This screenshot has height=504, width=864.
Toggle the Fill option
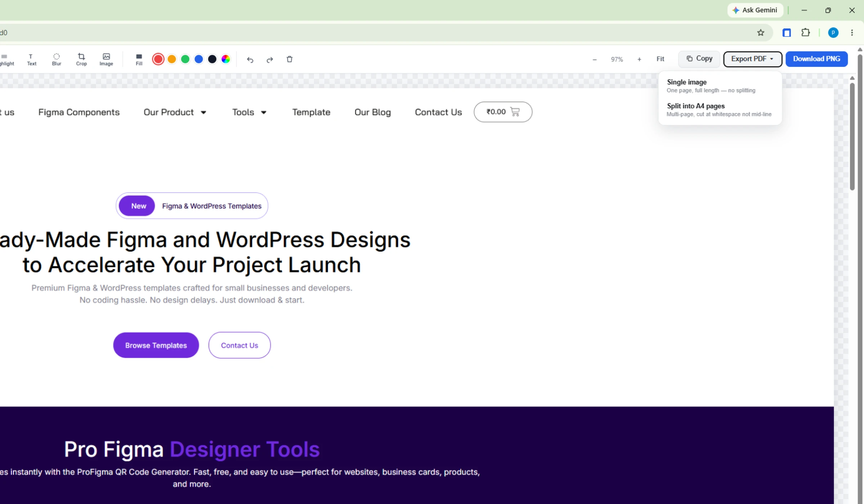139,59
